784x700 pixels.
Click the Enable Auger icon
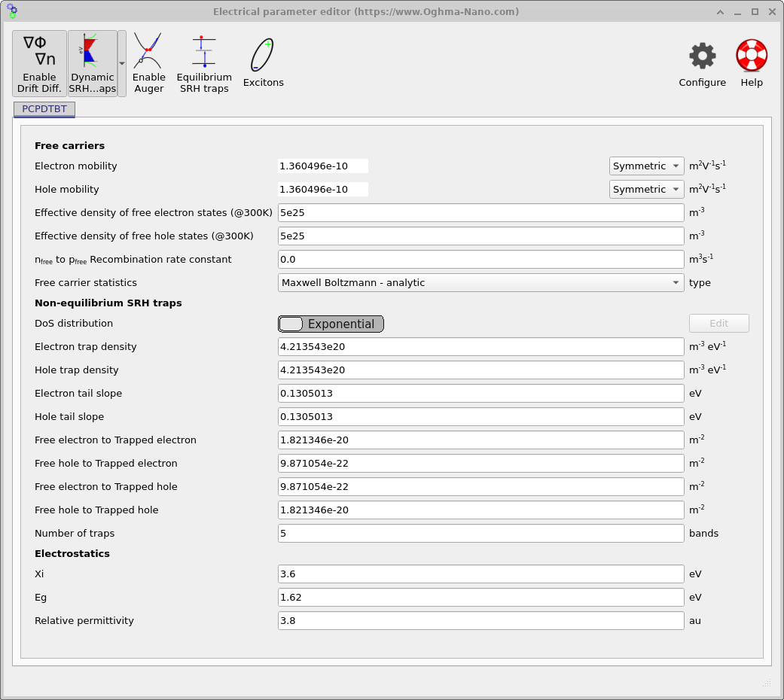[148, 64]
